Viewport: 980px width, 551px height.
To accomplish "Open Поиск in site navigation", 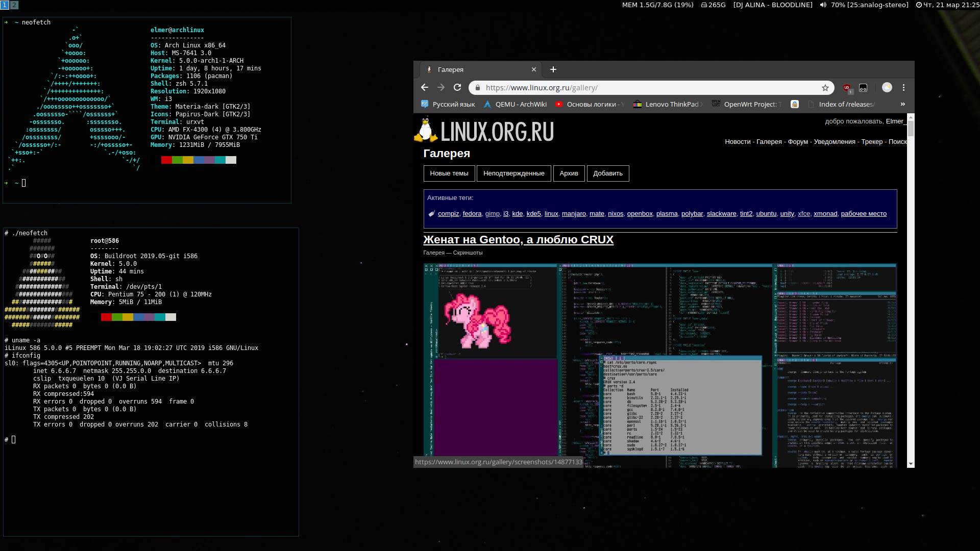I will coord(898,142).
